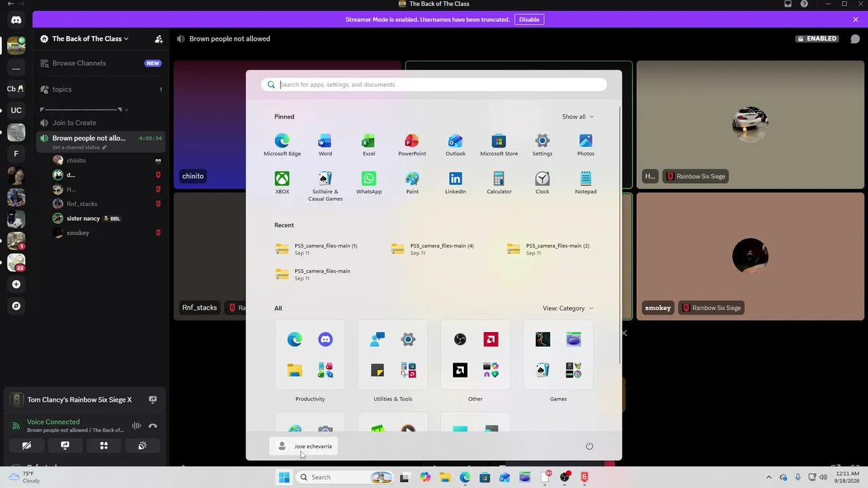Click the ENABLED badge in Discord header
The width and height of the screenshot is (868, 488).
click(x=818, y=39)
